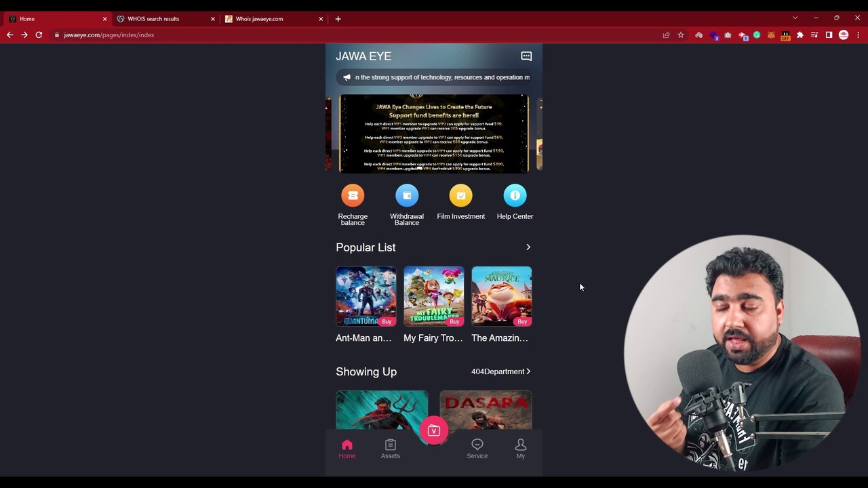The image size is (868, 488).
Task: Open Assets in bottom navigation
Action: pyautogui.click(x=391, y=449)
